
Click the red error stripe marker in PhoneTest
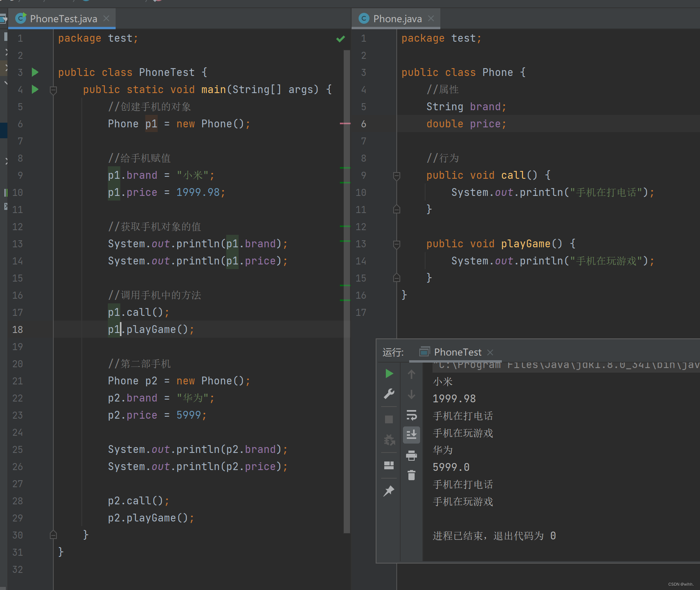tap(345, 123)
